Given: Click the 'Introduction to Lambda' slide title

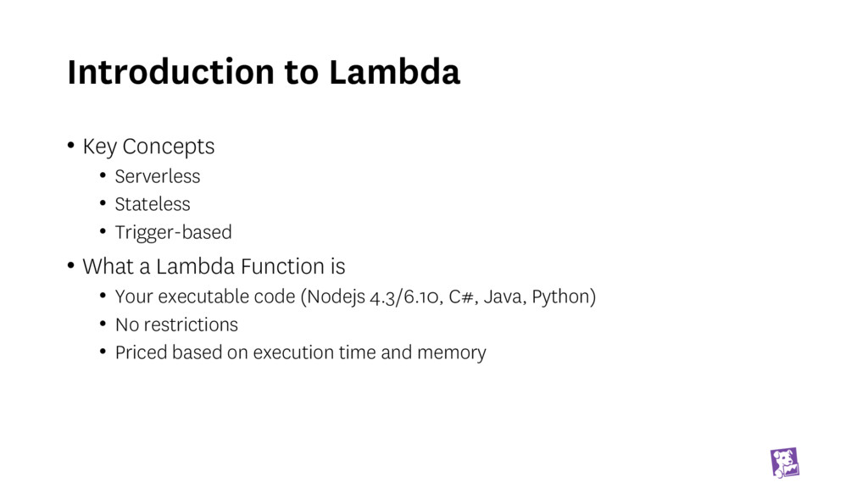Looking at the screenshot, I should pos(264,73).
